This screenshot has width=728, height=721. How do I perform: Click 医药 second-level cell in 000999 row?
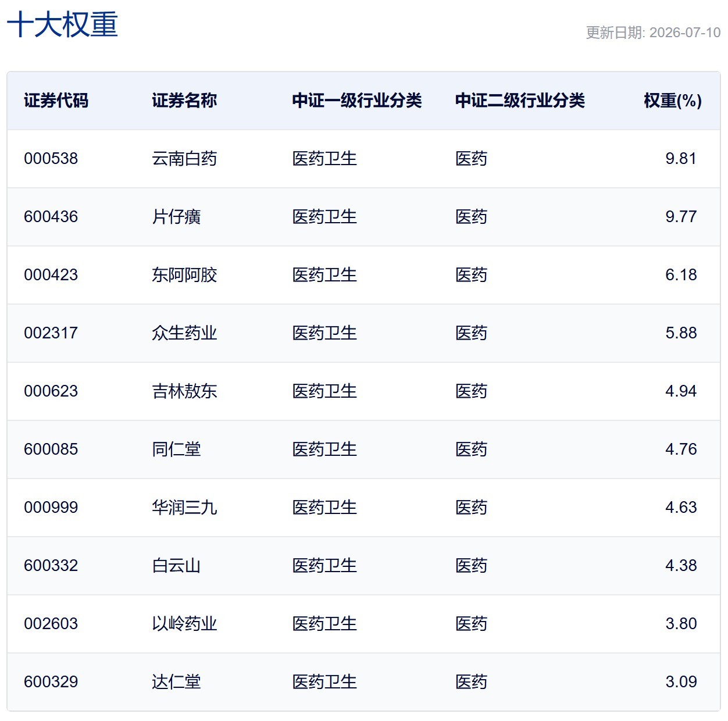472,508
